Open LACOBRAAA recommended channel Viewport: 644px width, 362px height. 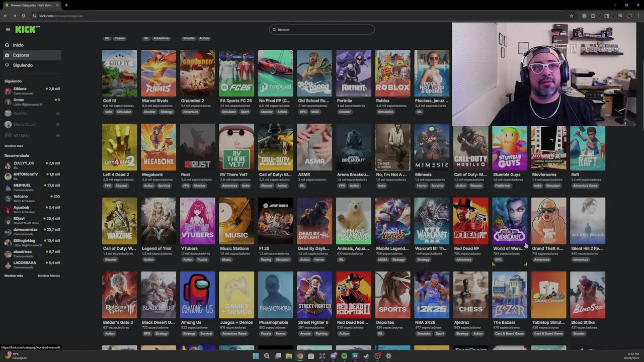(31, 264)
